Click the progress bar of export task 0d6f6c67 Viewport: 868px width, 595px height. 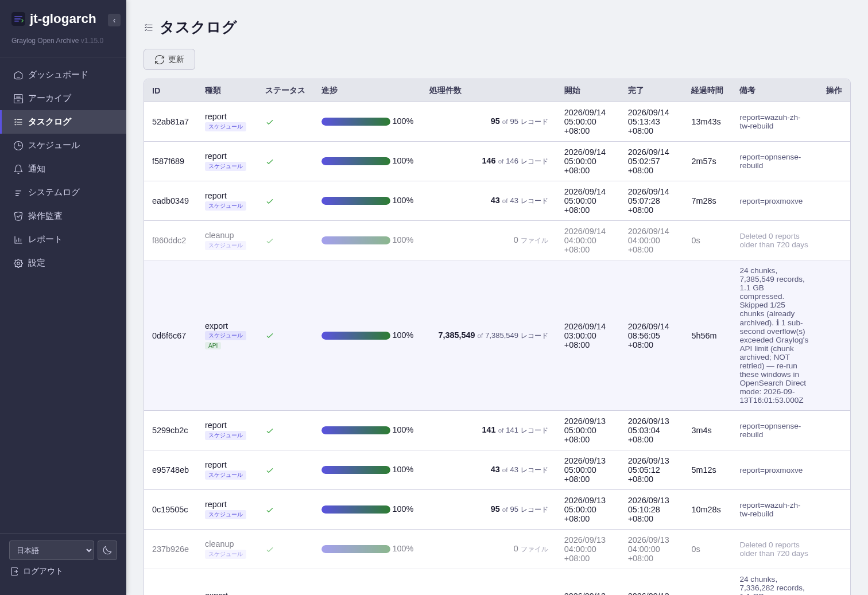356,336
